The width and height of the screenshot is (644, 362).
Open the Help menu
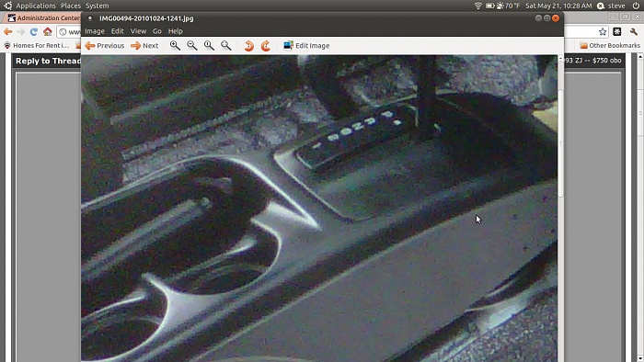(175, 31)
